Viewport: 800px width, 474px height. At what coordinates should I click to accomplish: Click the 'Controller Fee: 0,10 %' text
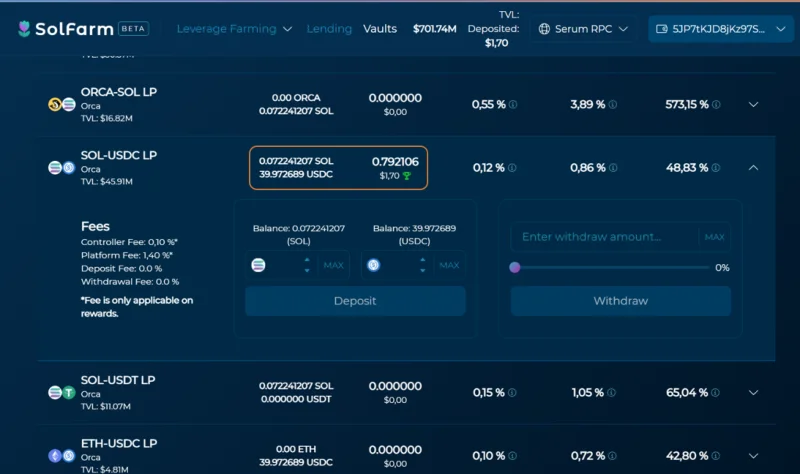click(x=129, y=242)
